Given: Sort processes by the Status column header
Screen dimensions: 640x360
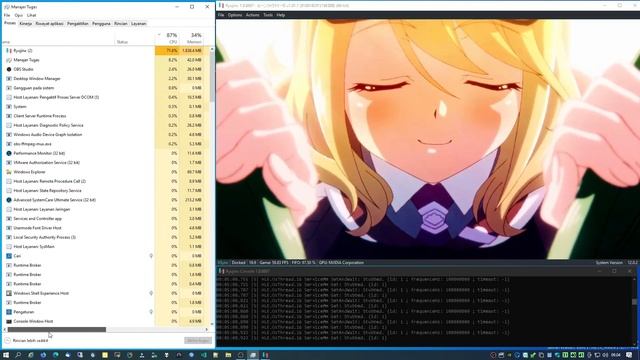Looking at the screenshot, I should (x=135, y=38).
